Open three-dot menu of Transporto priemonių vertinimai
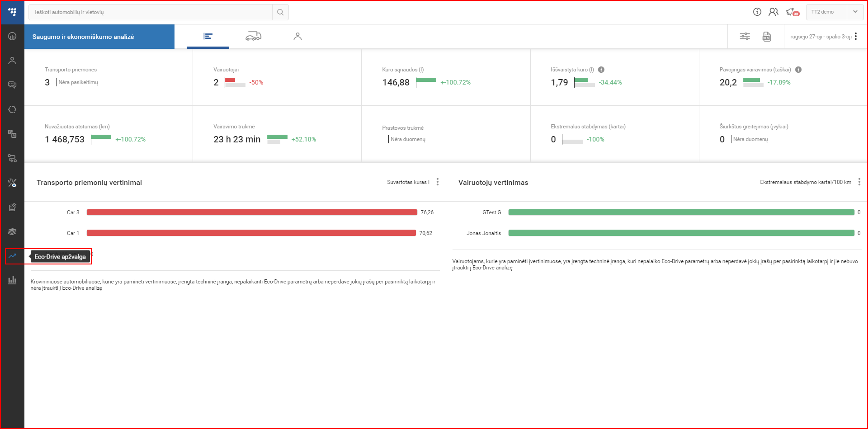 (438, 182)
